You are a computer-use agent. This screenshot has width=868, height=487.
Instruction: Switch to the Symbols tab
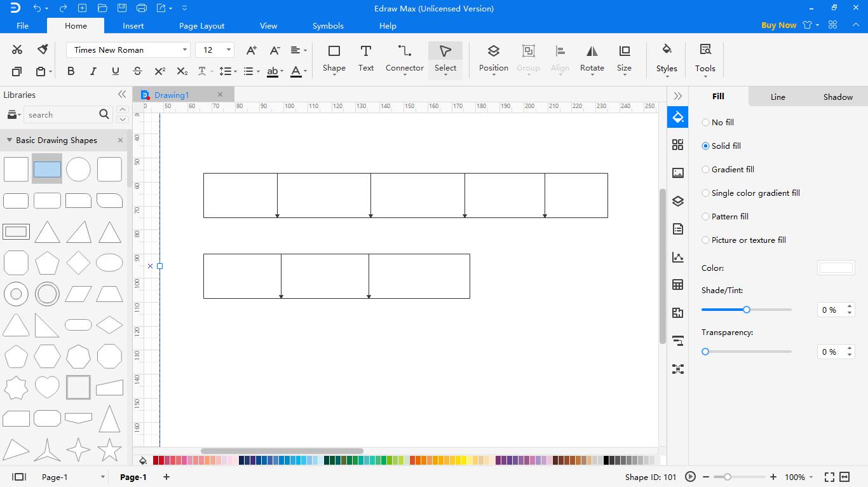[328, 26]
